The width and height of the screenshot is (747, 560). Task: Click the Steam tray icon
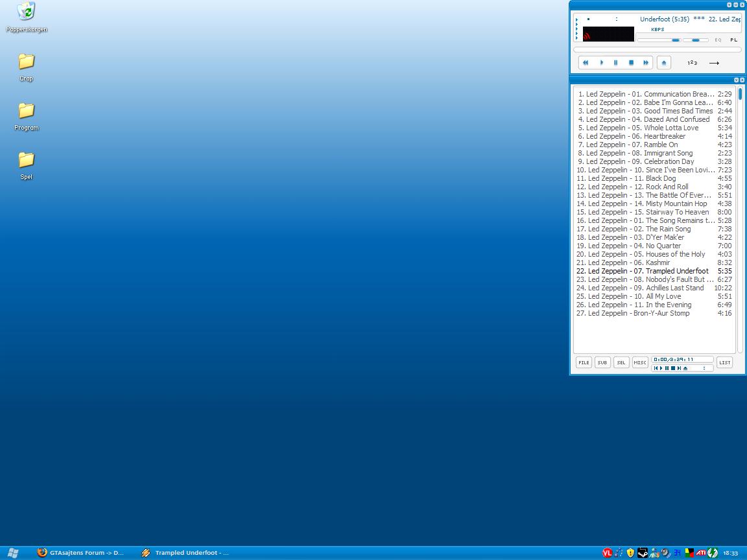(643, 553)
